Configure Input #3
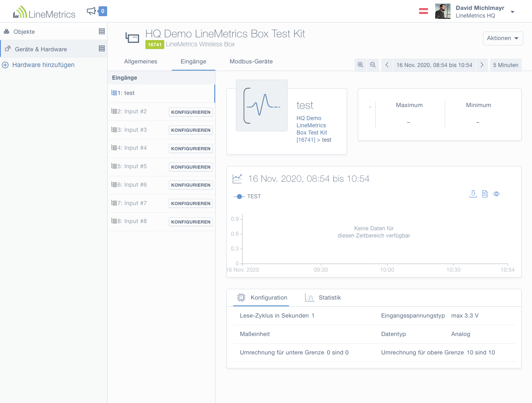Image resolution: width=532 pixels, height=403 pixels. (x=191, y=130)
